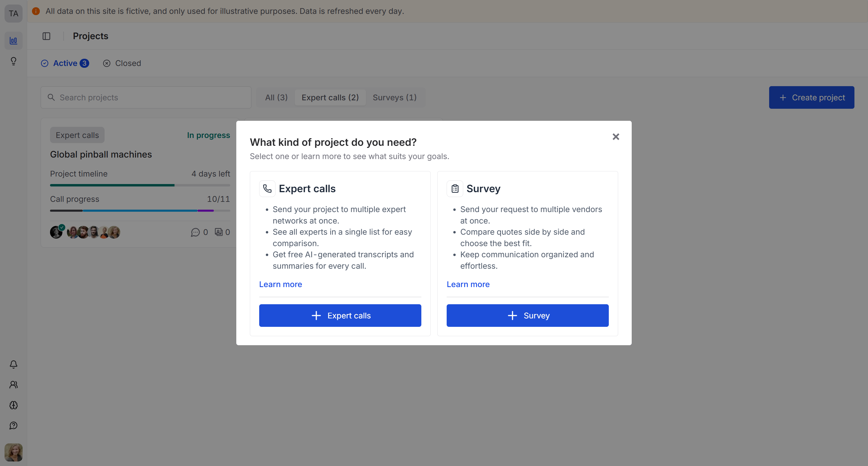Select Expert calls (2) filter
The width and height of the screenshot is (868, 466).
click(330, 98)
